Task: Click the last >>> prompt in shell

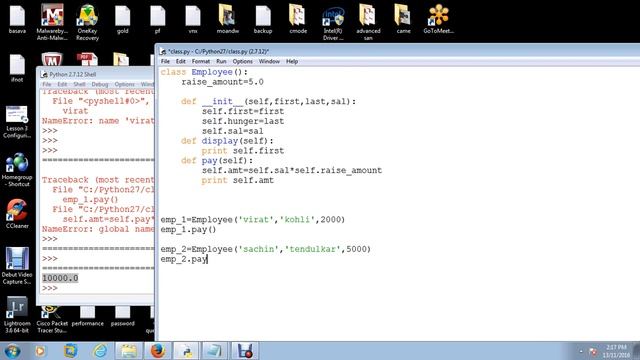Action: tap(50, 288)
